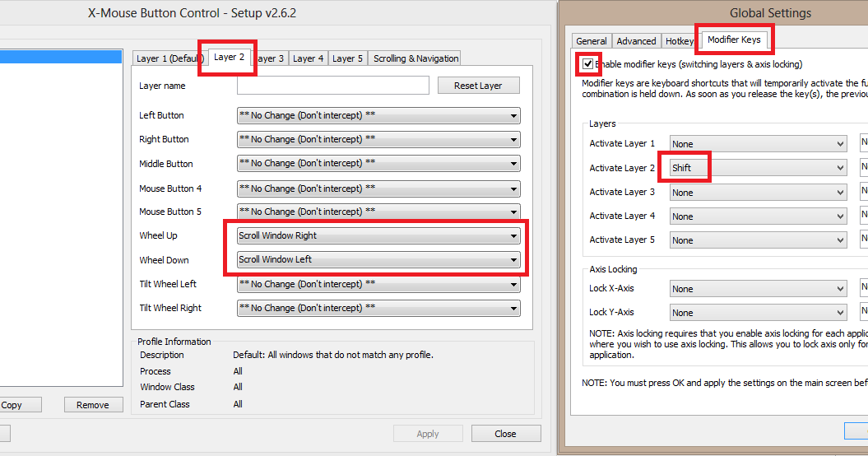Click the 'Profile Information' group label
The height and width of the screenshot is (456, 868).
pyautogui.click(x=174, y=342)
